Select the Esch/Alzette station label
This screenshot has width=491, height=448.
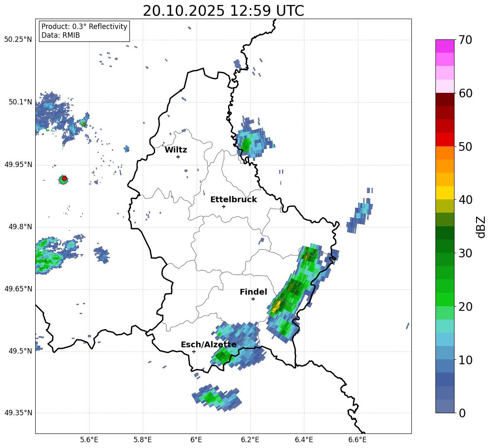pos(209,345)
